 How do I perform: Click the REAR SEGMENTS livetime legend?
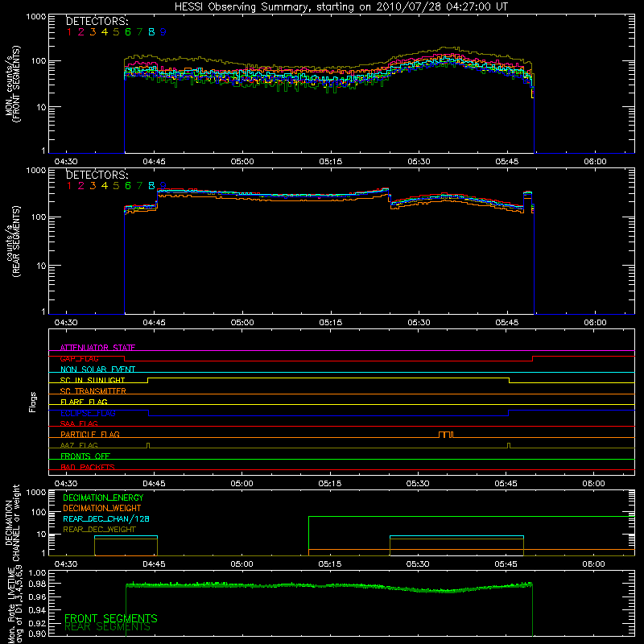click(x=108, y=627)
